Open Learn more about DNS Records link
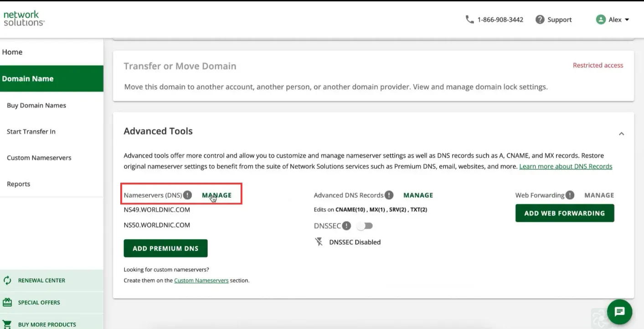The width and height of the screenshot is (644, 329). [x=566, y=166]
